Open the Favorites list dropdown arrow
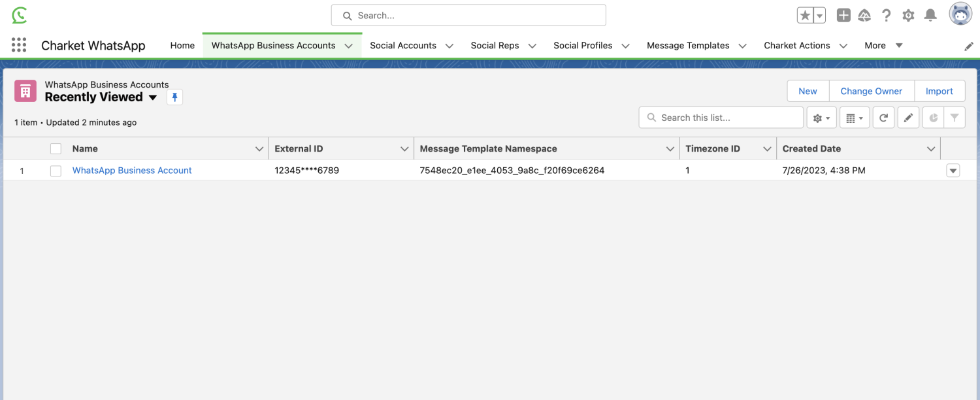The image size is (980, 400). click(x=819, y=15)
